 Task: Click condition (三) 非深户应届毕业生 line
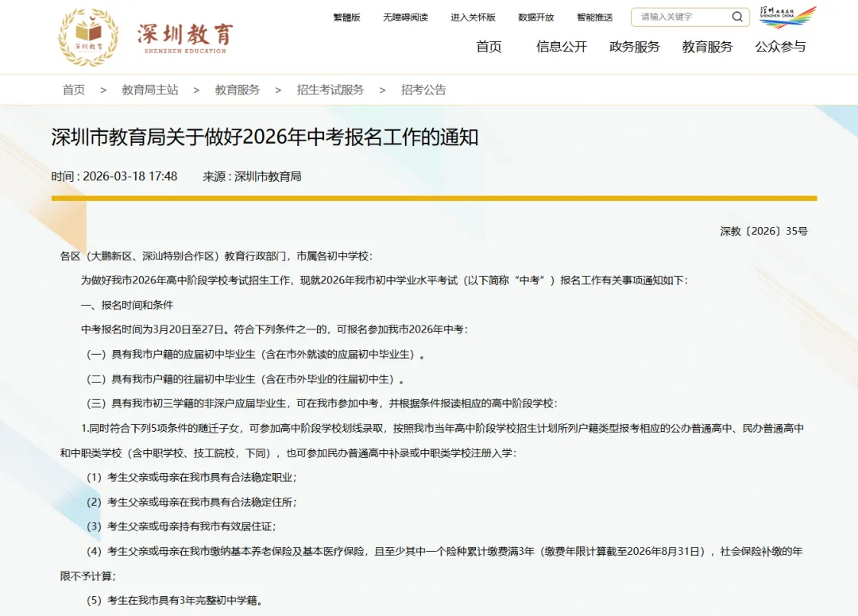322,403
